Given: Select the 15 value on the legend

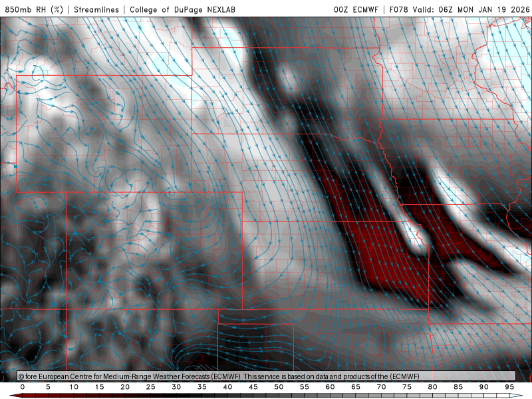Looking at the screenshot, I should 99,387.
